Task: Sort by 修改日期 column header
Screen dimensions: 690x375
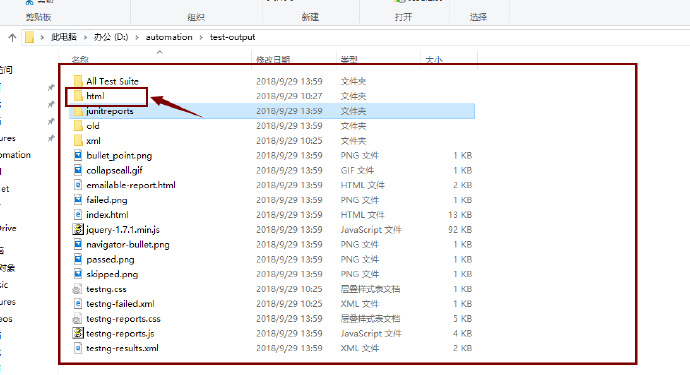Action: tap(273, 59)
